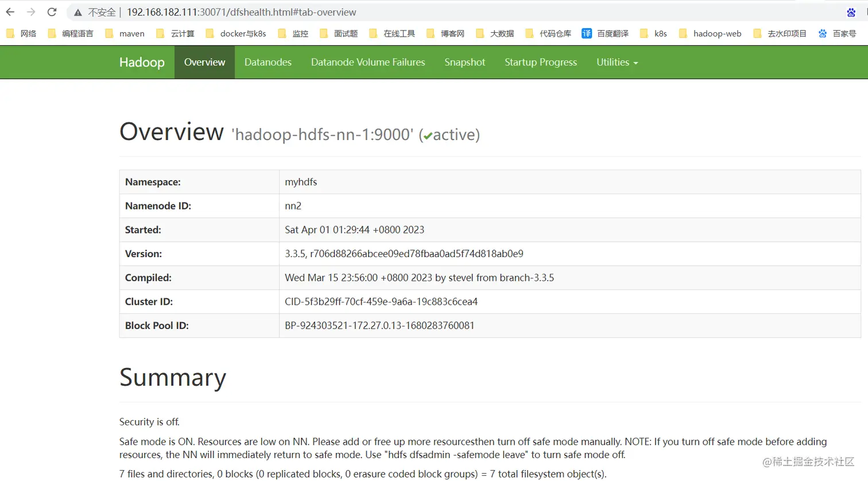Click the Namenode ID value nn2
This screenshot has height=481, width=868.
293,206
